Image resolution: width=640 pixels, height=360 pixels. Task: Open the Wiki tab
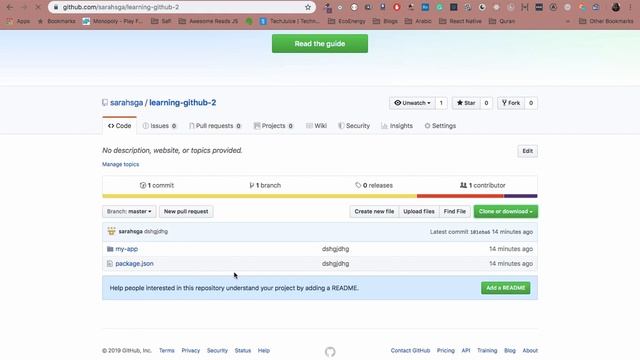(316, 126)
